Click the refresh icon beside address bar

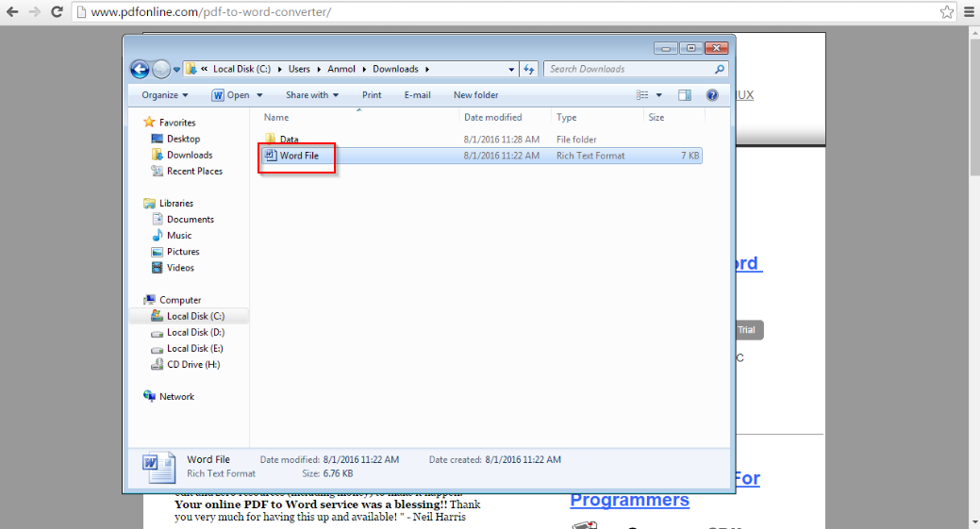529,70
